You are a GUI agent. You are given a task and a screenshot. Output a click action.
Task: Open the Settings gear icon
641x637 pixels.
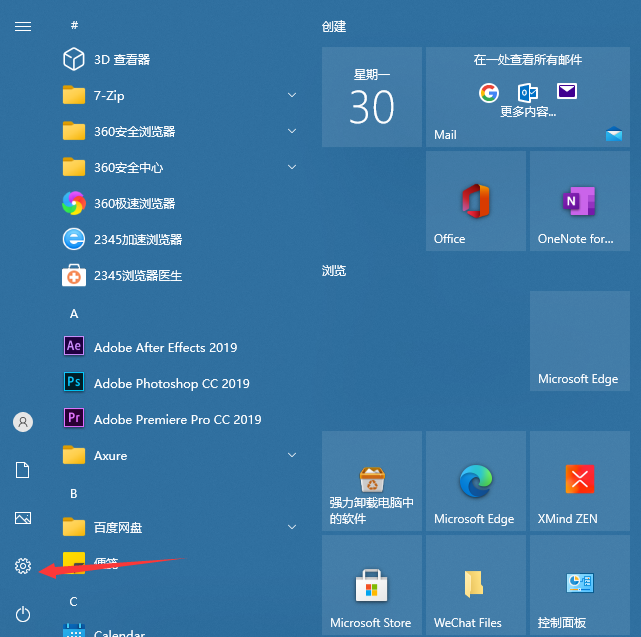(x=23, y=567)
